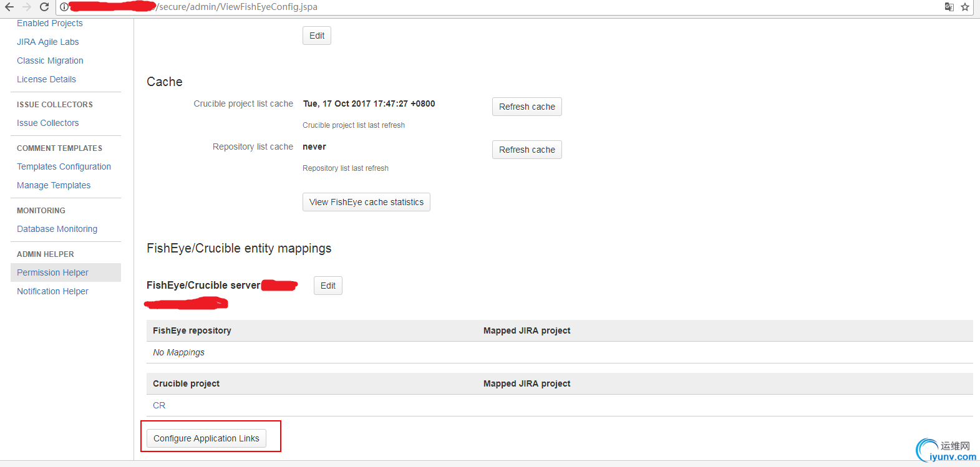Click the 'Crucible project' column header
Image resolution: width=980 pixels, height=467 pixels.
click(x=186, y=383)
